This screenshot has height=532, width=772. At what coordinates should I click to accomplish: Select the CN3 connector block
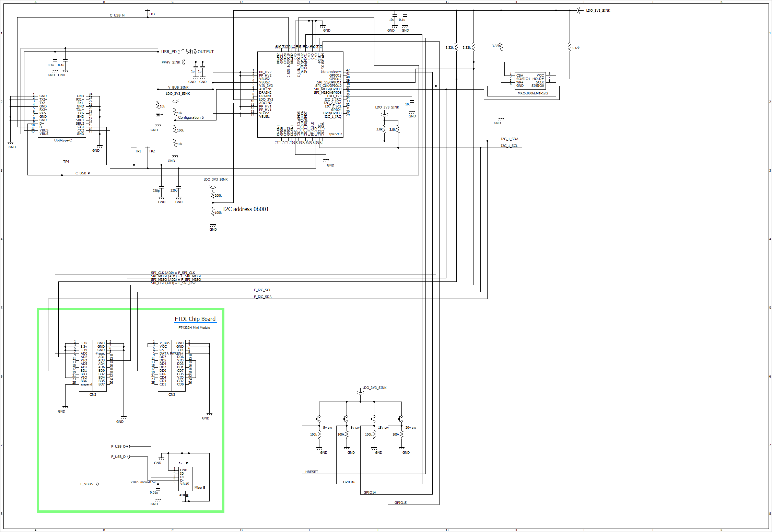[172, 366]
